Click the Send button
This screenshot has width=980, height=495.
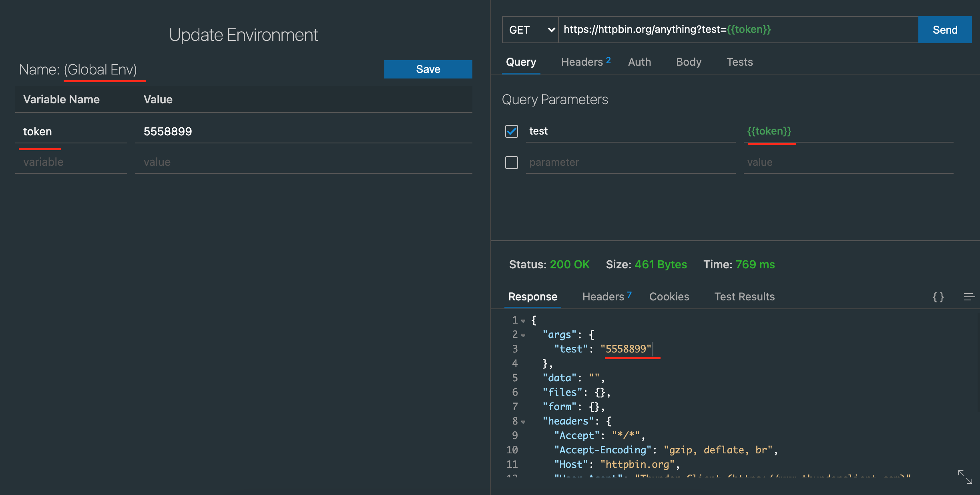click(945, 30)
